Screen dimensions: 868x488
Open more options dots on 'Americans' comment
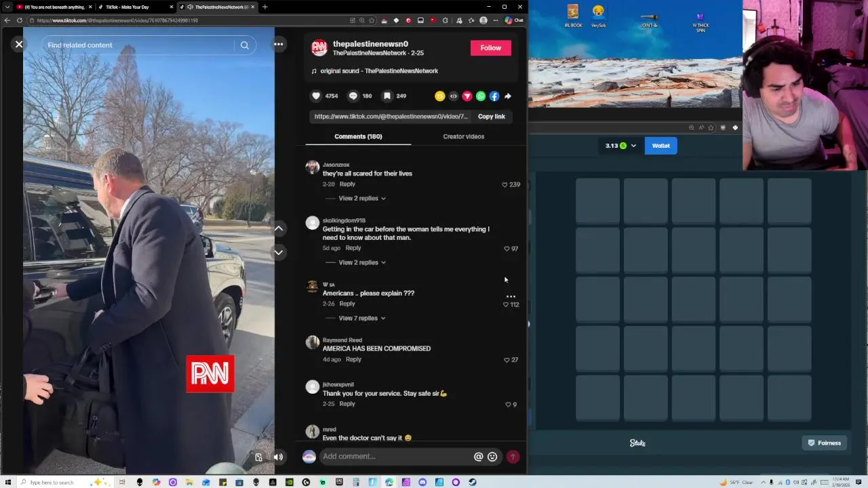pos(511,296)
